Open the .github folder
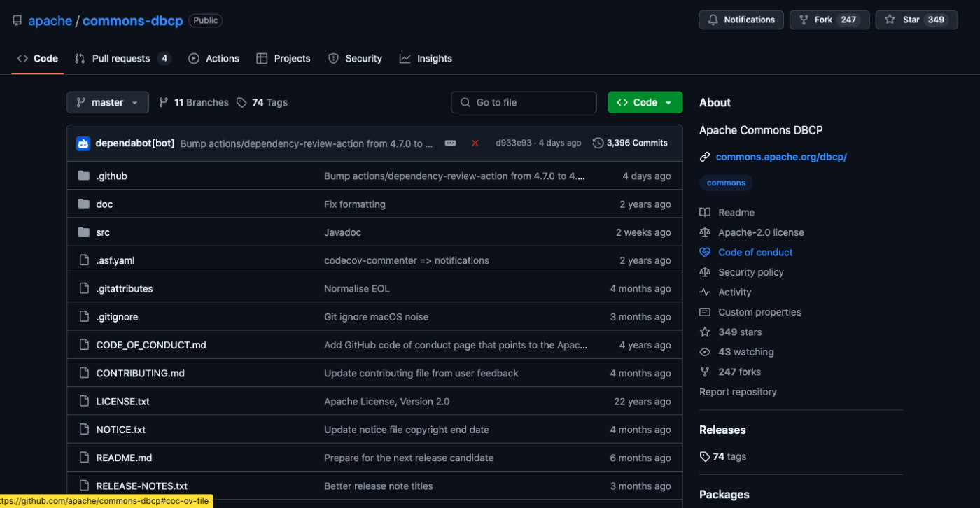980x508 pixels. coord(112,176)
